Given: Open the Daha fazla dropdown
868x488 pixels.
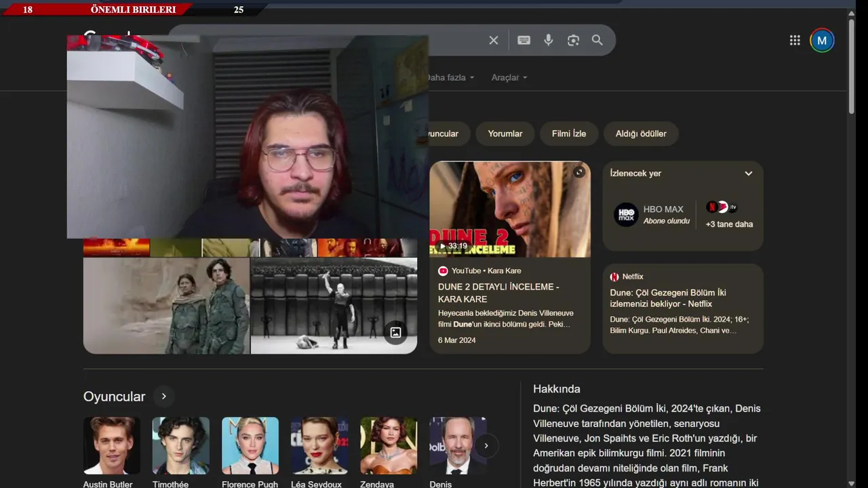Looking at the screenshot, I should coord(450,77).
